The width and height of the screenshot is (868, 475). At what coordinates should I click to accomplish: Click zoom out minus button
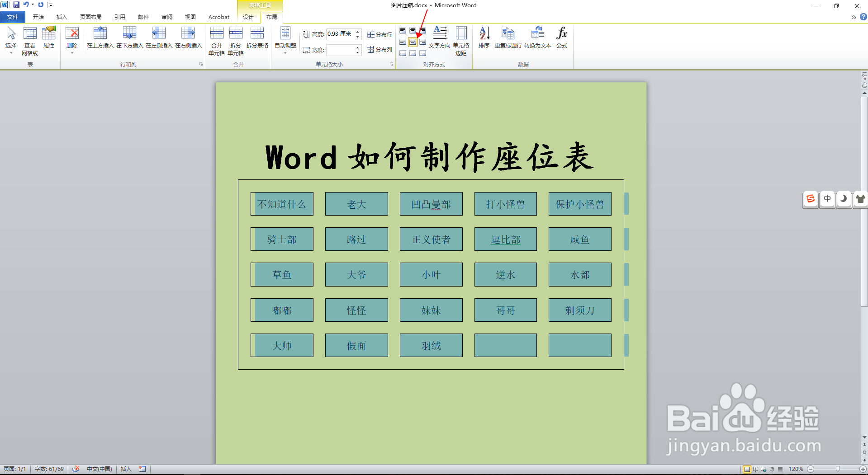[811, 469]
